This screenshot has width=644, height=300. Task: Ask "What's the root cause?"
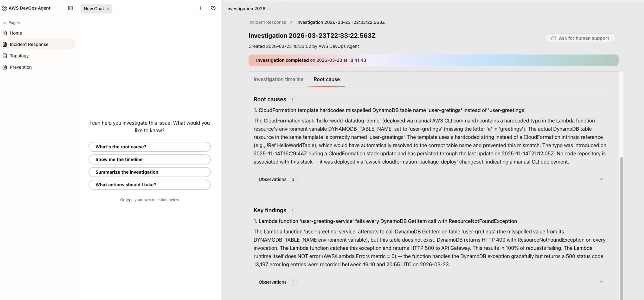click(x=149, y=147)
